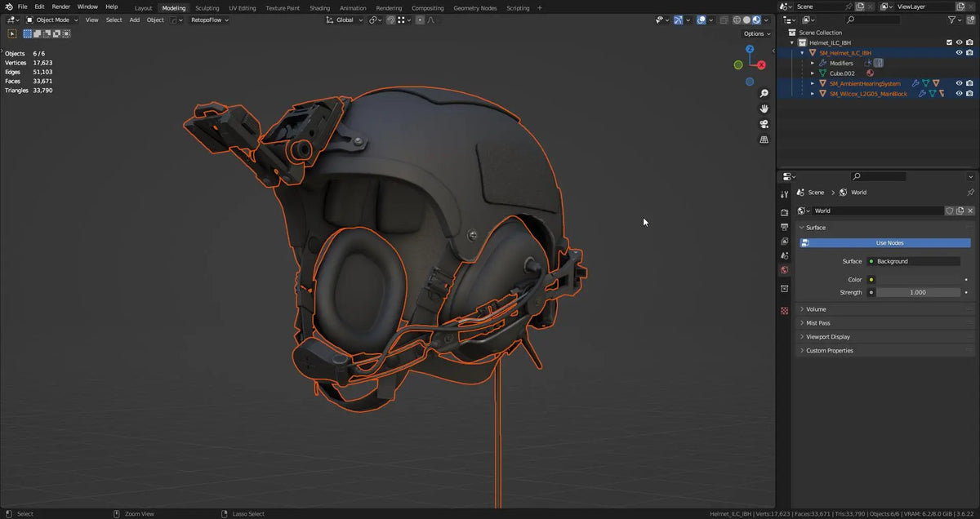The width and height of the screenshot is (980, 519).
Task: Expand the Mist Pass panel
Action: pyautogui.click(x=885, y=323)
